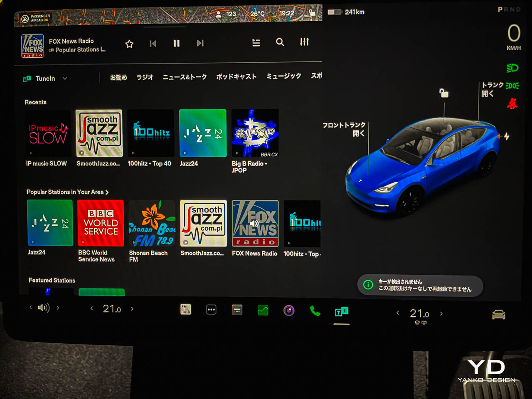Image resolution: width=532 pixels, height=399 pixels.
Task: Play the BBC World Service News station
Action: point(101,223)
